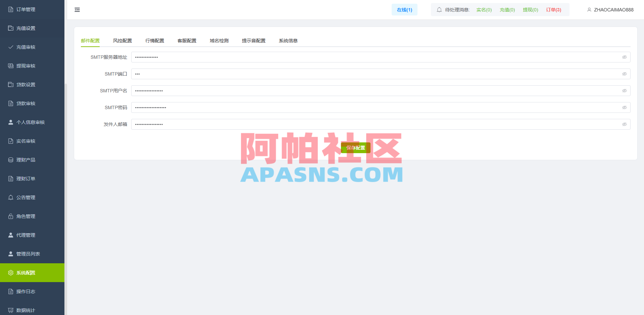Open the 充值(0) pending link

tap(507, 10)
